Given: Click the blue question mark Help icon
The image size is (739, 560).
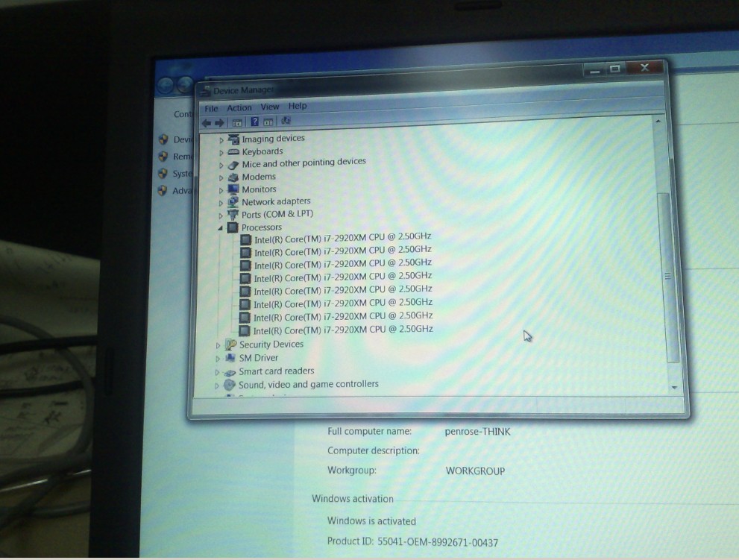Looking at the screenshot, I should tap(254, 122).
